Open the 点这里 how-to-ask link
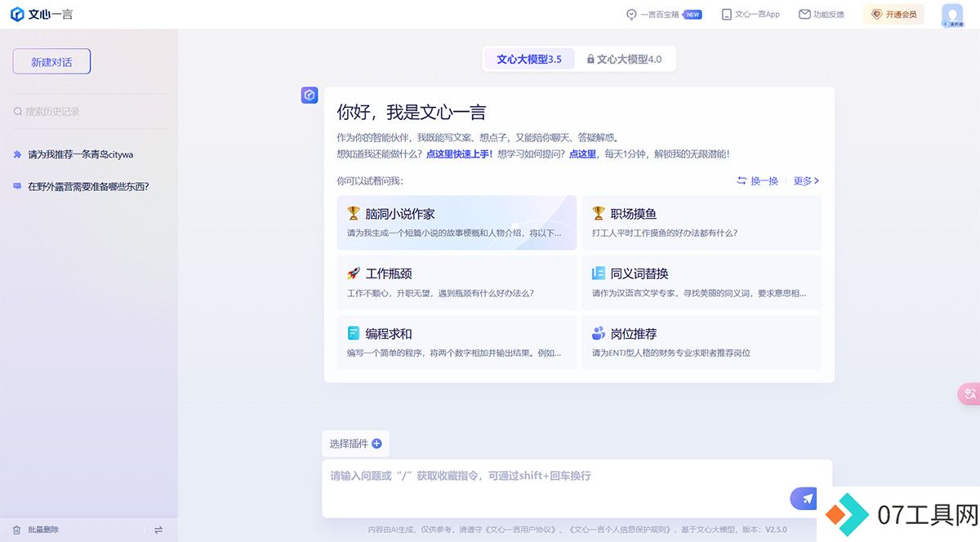Image resolution: width=980 pixels, height=542 pixels. click(x=582, y=153)
